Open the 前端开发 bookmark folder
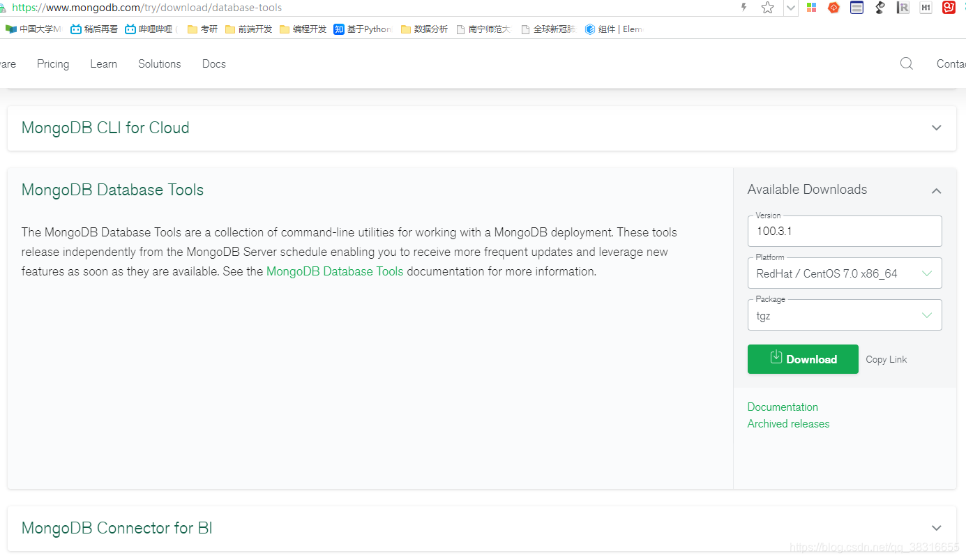Image resolution: width=966 pixels, height=560 pixels. (x=248, y=29)
